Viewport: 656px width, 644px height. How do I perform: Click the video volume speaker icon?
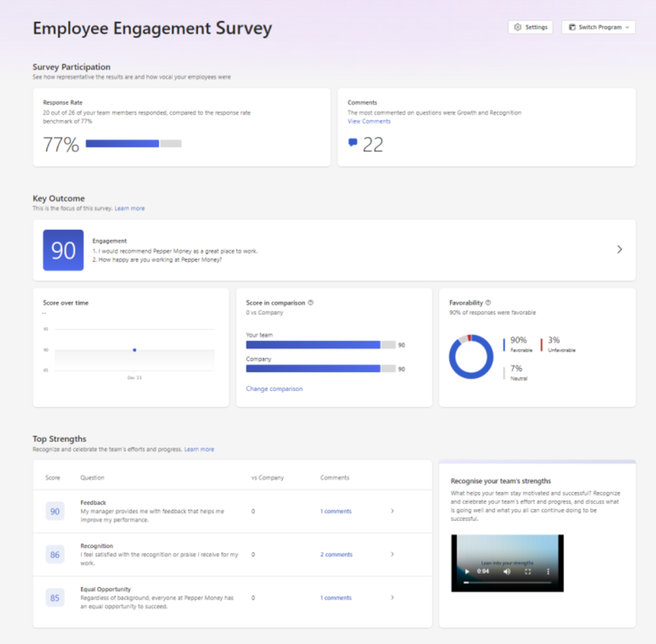(507, 572)
